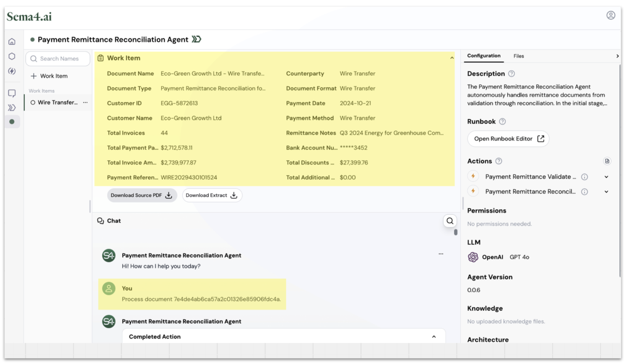The height and width of the screenshot is (364, 627).
Task: Click 'Hi! How can I help you today?' message
Action: (161, 266)
